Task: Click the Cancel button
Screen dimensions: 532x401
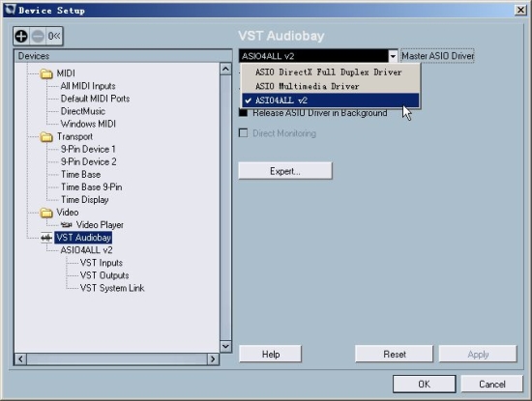Action: click(x=492, y=384)
